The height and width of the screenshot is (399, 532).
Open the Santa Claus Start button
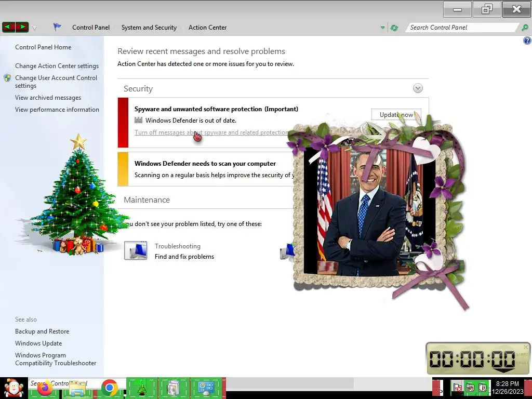14,388
